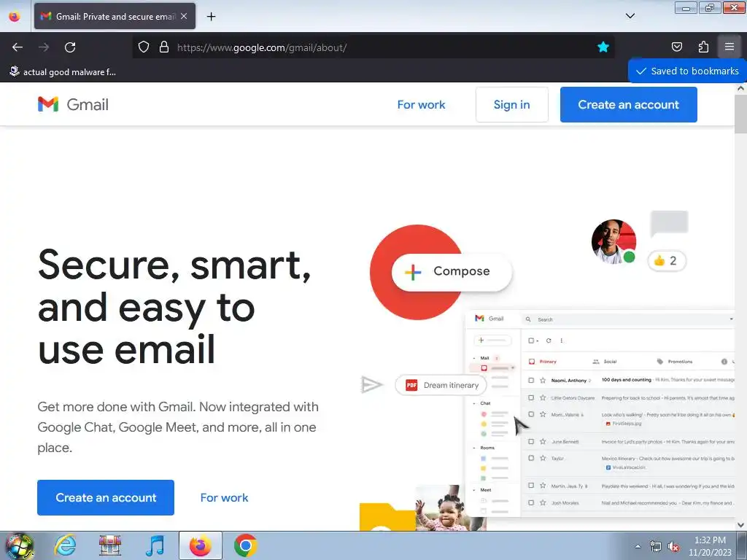Click the Gmail logo in page header
The image size is (747, 560).
point(73,104)
